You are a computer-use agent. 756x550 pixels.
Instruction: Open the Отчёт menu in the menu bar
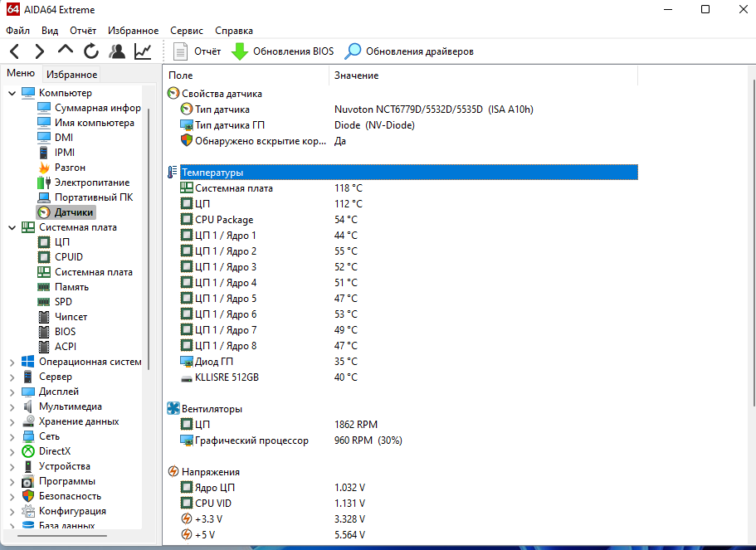tap(83, 31)
